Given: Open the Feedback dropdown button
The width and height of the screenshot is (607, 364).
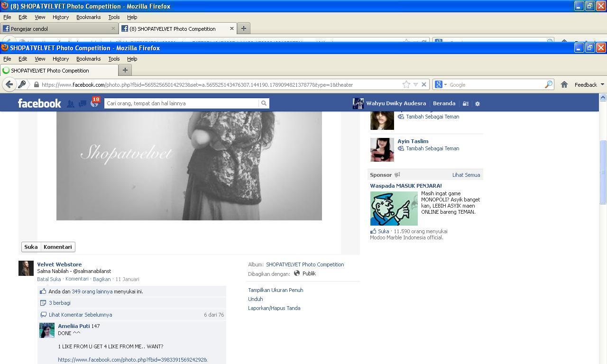Looking at the screenshot, I should [x=589, y=84].
